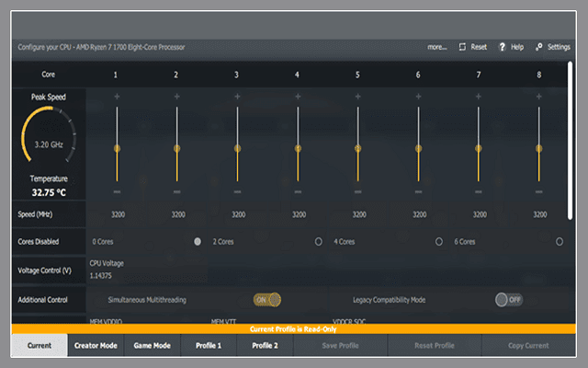Decrease Core 8 speed with minus icon

point(539,191)
